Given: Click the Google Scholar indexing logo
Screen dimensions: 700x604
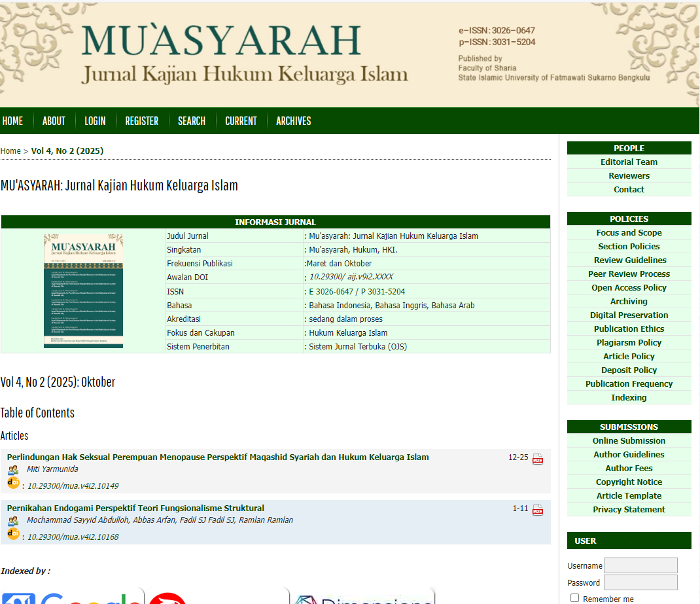Looking at the screenshot, I should click(x=72, y=597).
